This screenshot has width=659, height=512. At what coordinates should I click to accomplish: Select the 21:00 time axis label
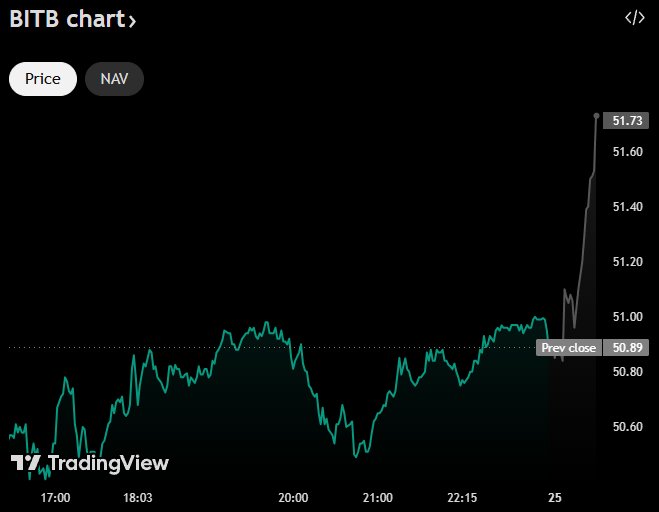377,497
